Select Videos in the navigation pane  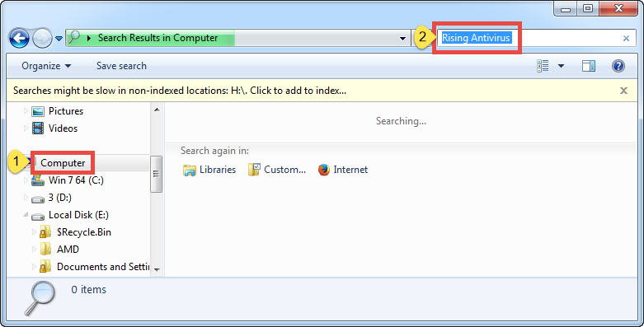coord(63,128)
